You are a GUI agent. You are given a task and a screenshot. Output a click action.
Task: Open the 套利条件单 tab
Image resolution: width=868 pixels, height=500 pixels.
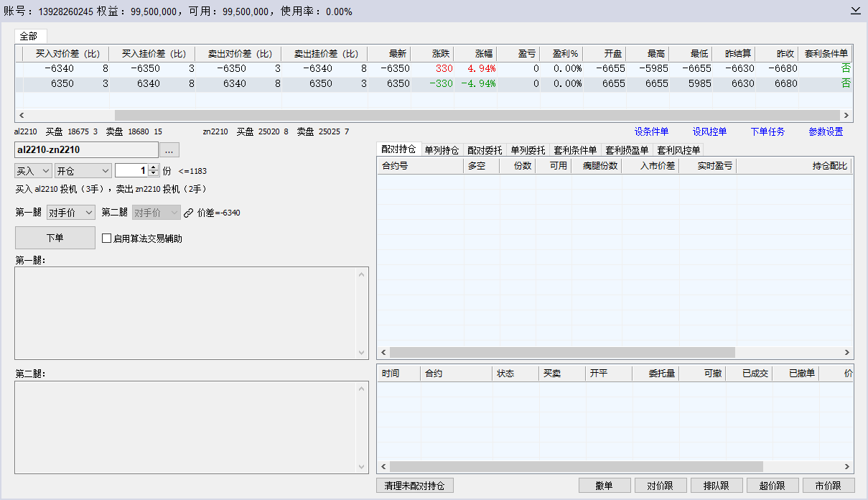(x=575, y=150)
